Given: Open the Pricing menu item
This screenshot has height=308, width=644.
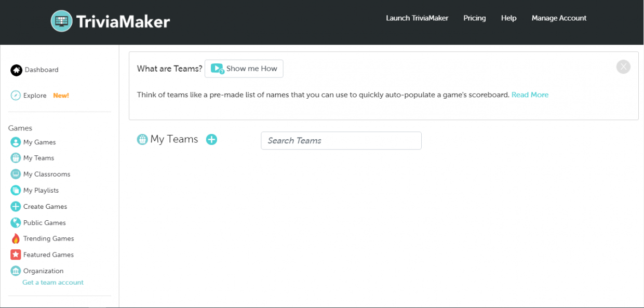Looking at the screenshot, I should tap(475, 18).
